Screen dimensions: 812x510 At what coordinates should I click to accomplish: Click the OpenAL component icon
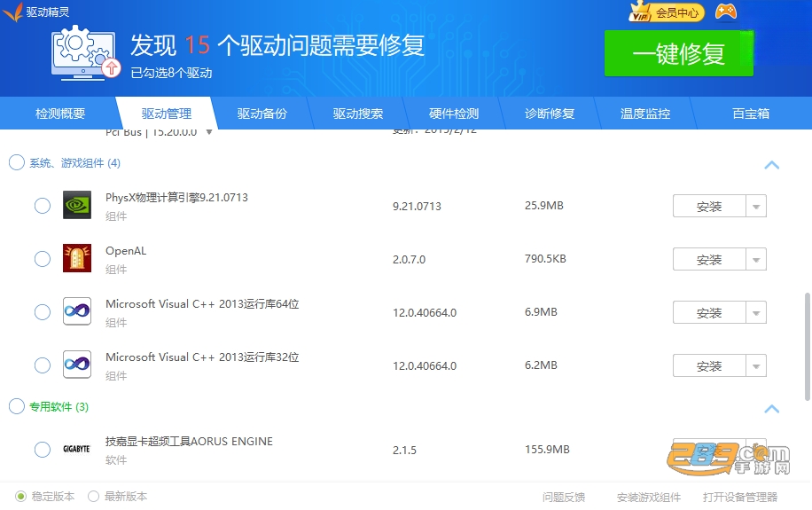point(77,258)
